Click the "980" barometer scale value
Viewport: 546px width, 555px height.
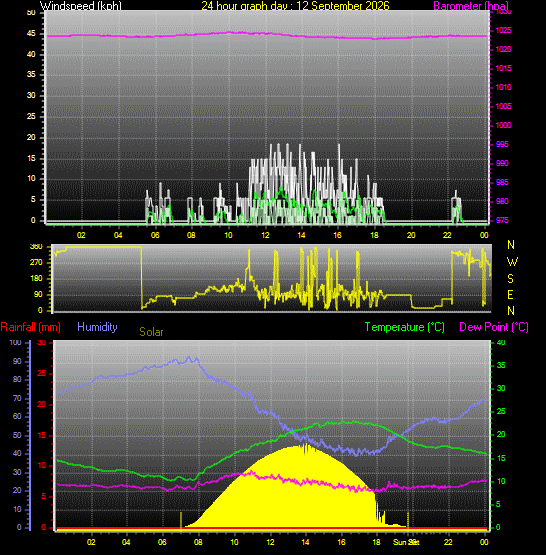[x=502, y=201]
